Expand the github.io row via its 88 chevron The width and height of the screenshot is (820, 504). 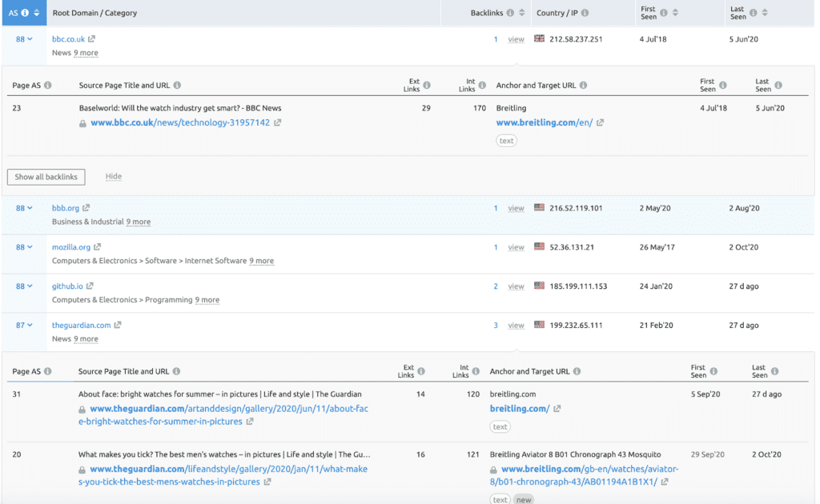24,286
